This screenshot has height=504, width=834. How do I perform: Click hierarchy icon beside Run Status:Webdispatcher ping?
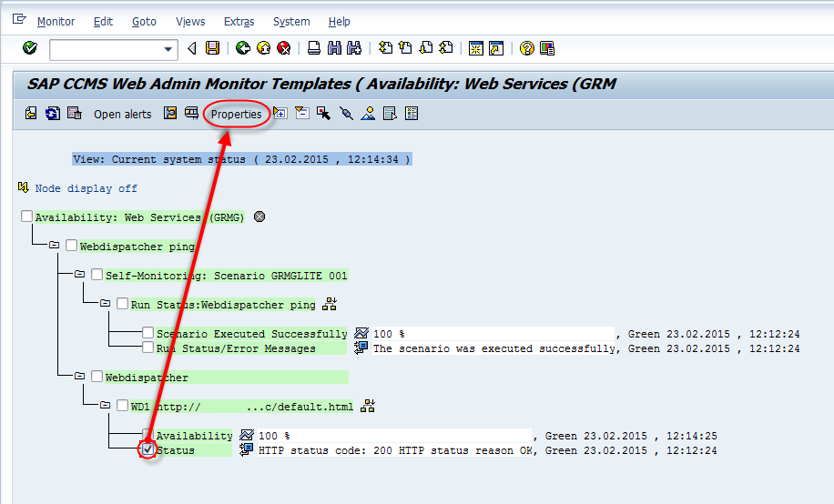pyautogui.click(x=330, y=304)
